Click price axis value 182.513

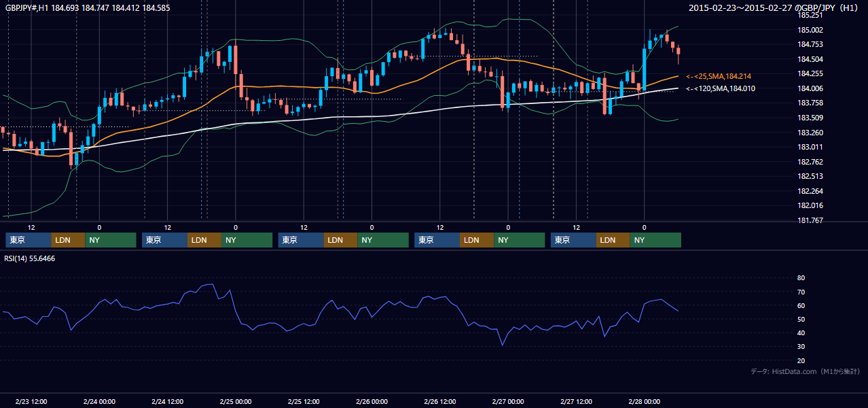810,176
